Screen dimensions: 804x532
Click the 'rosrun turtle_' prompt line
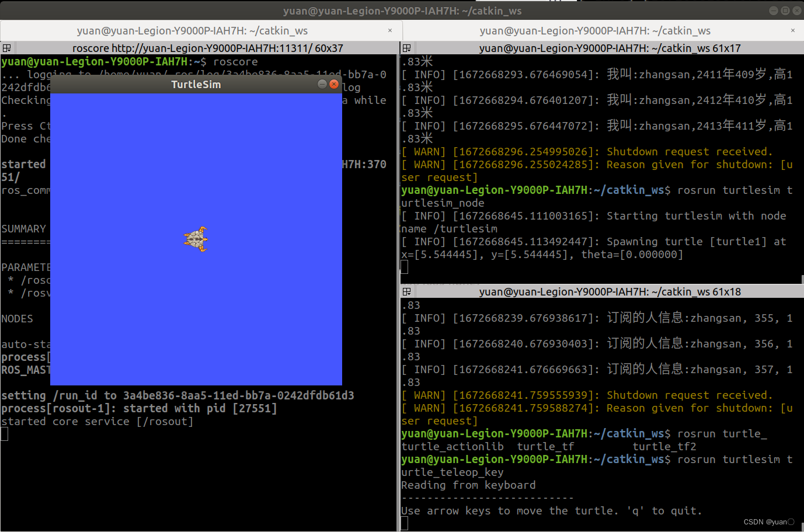click(584, 433)
